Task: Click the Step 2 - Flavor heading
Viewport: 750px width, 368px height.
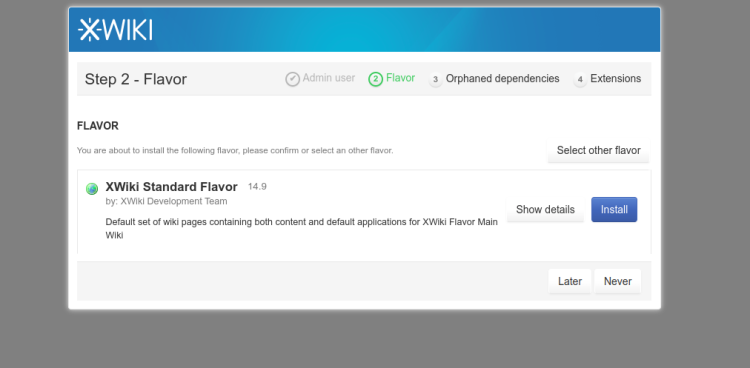Action: 136,79
